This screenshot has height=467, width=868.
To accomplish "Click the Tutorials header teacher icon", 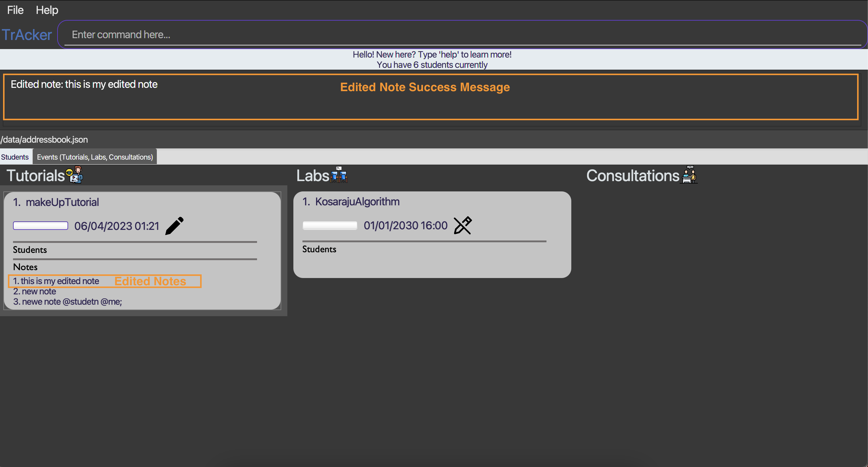I will 74,175.
